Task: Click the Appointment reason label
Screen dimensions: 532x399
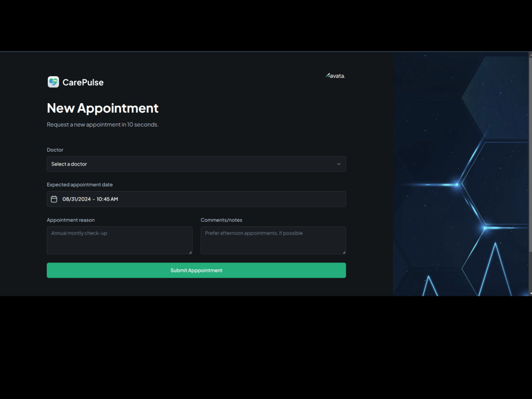Action: point(71,220)
